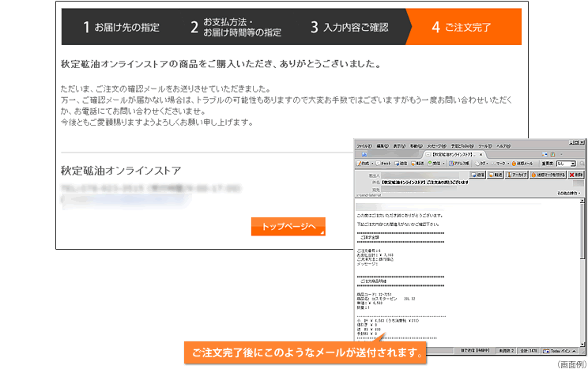Close the 秋定砿油オンラインストア message tab

coord(481,154)
